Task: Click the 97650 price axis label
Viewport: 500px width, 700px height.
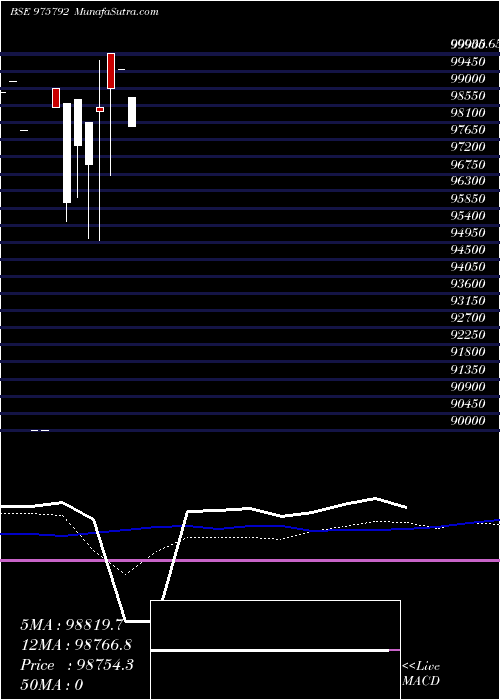Action: pyautogui.click(x=468, y=130)
